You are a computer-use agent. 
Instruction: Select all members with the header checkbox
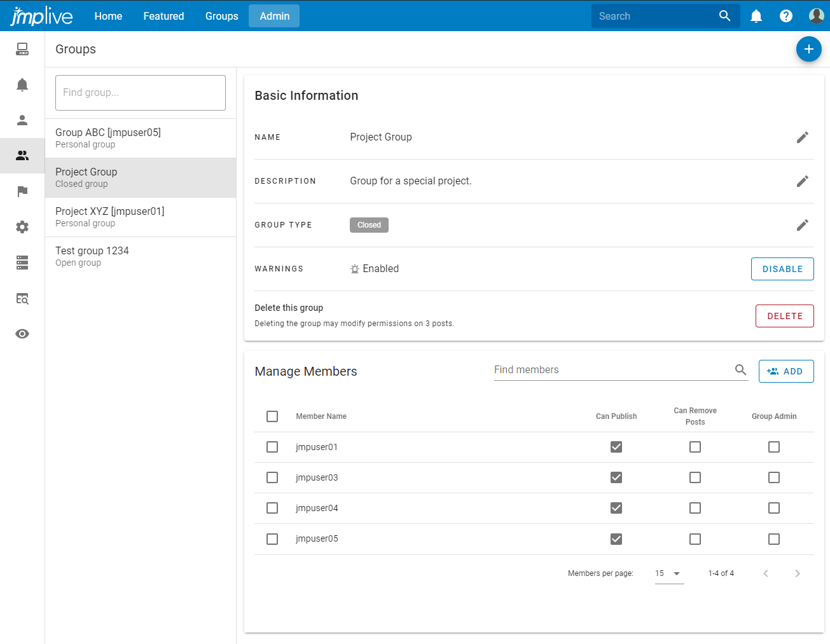coord(272,416)
